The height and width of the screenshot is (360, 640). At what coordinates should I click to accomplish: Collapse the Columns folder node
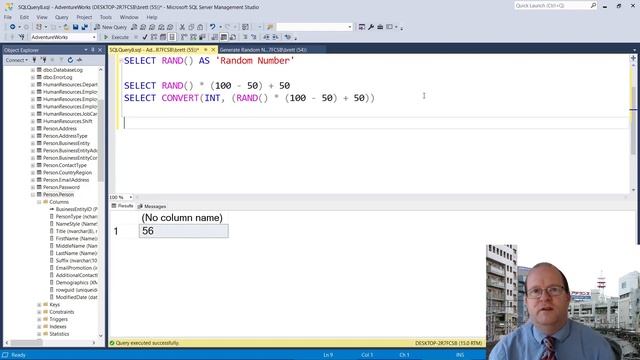coord(39,202)
